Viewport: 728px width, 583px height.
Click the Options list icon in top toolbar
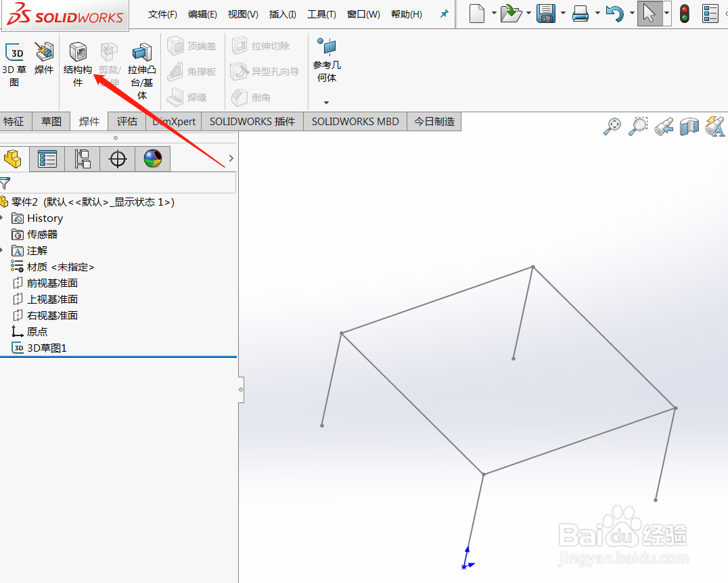[710, 14]
